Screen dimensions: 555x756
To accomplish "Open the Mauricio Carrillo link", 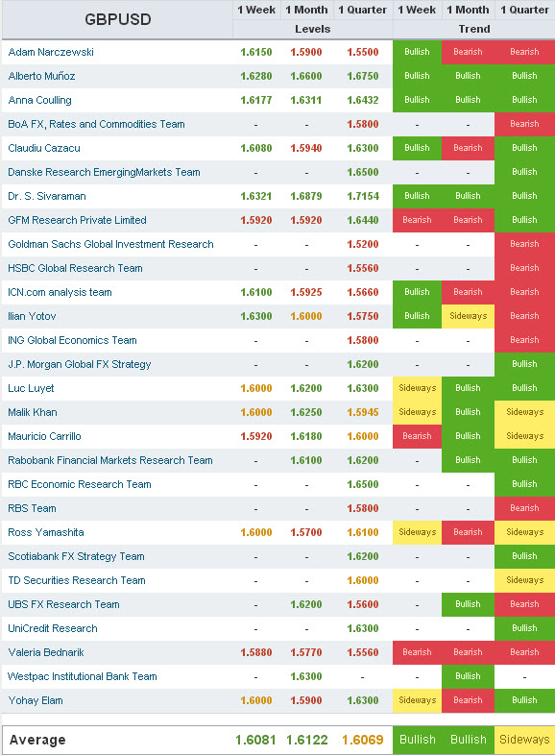I will (44, 437).
